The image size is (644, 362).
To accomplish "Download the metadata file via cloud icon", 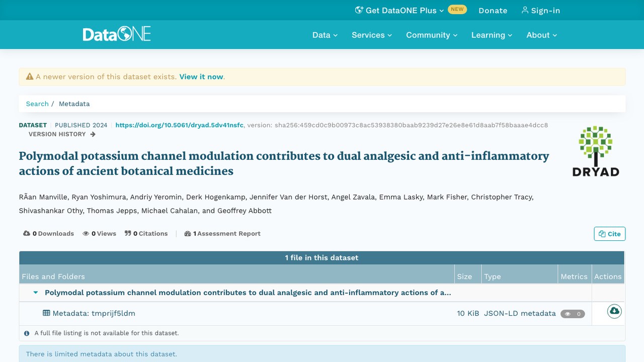I will point(614,312).
